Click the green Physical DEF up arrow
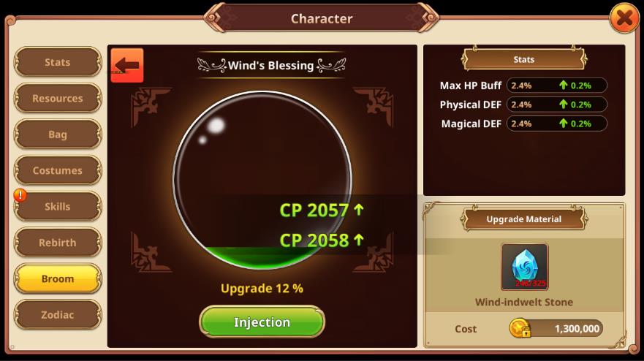This screenshot has width=644, height=361. tap(563, 104)
